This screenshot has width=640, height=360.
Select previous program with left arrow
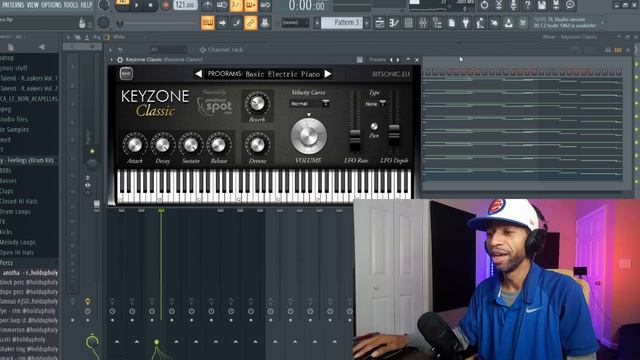[x=198, y=74]
